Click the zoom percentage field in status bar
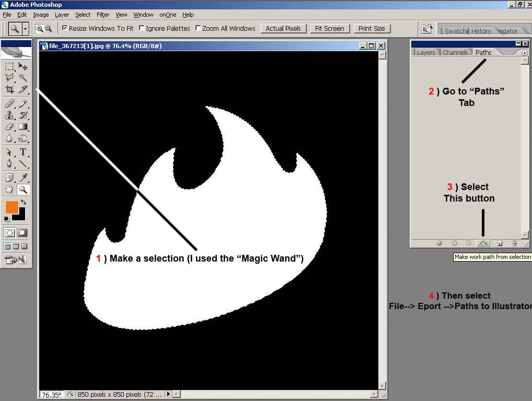532x401 pixels. point(51,395)
